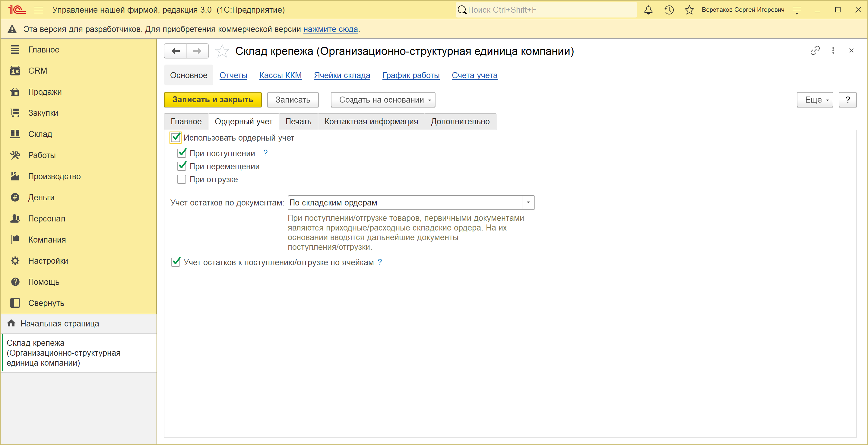Screen dimensions: 868x445
Task: Go forward with the right arrow button
Action: (198, 51)
